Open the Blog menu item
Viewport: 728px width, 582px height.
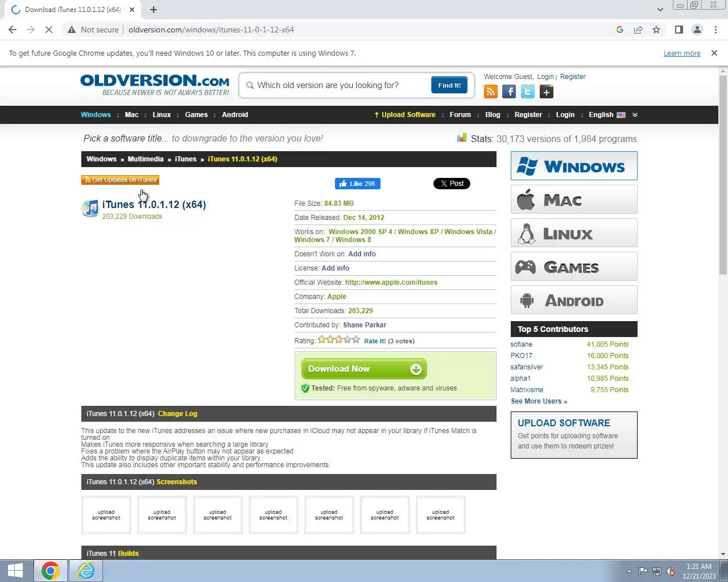pyautogui.click(x=493, y=115)
